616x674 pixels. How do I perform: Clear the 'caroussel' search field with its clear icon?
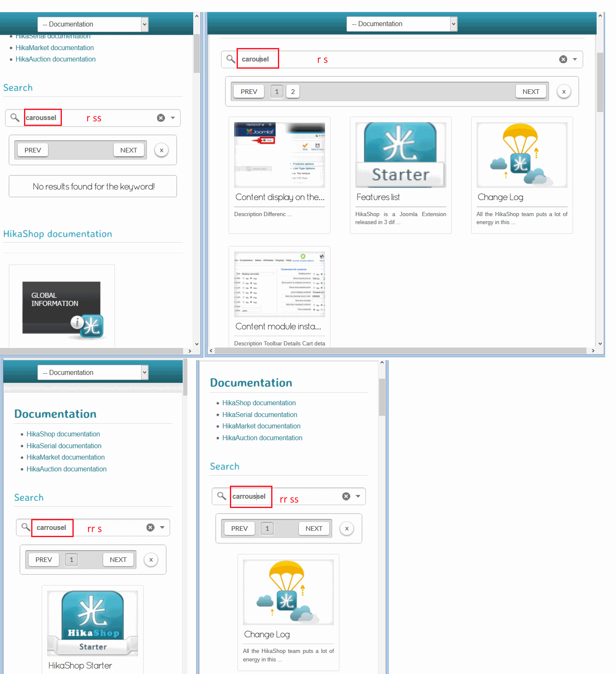coord(161,118)
